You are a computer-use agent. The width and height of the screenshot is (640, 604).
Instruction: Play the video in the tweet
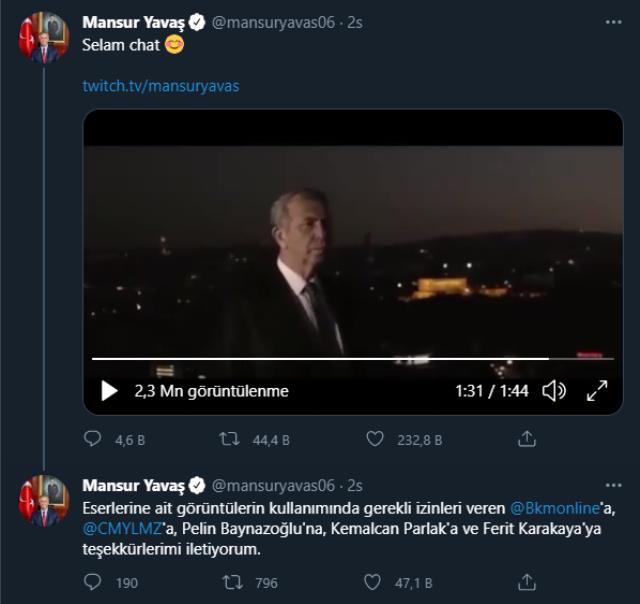pos(110,391)
